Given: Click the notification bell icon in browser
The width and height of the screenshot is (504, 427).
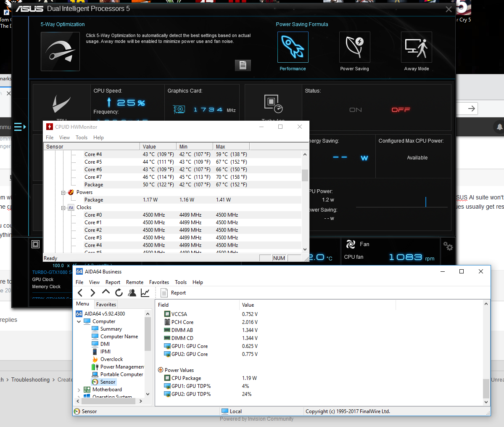Looking at the screenshot, I should point(499,127).
